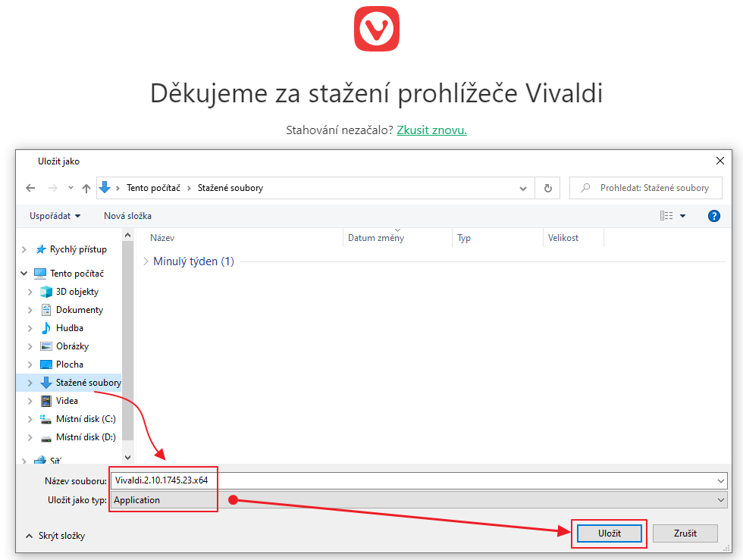Go up one folder level
The image size is (743, 560).
pos(86,188)
